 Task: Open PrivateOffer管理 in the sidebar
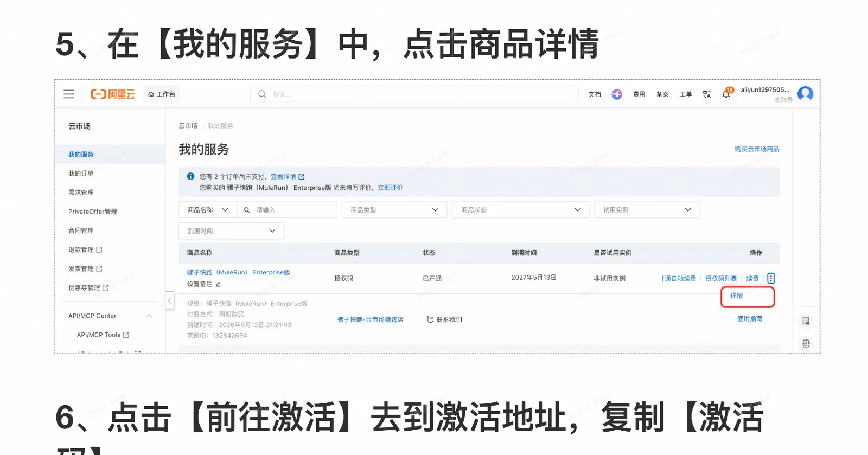click(93, 212)
